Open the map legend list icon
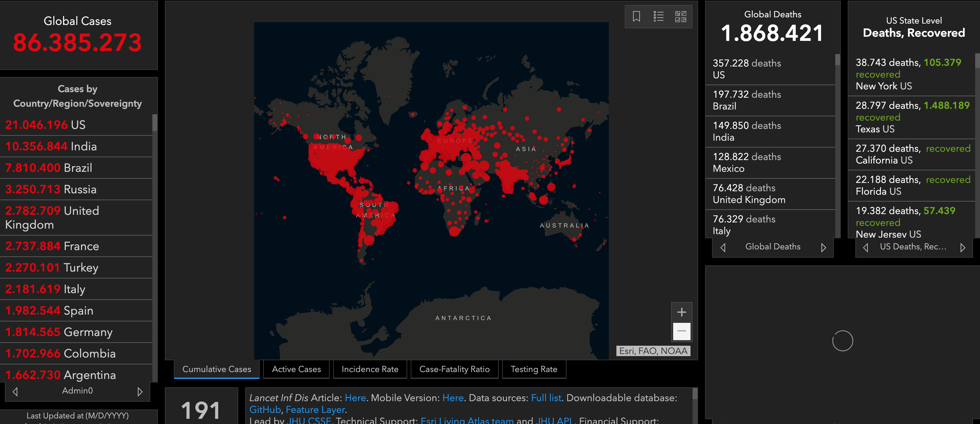Screen dimensions: 980x424 (658, 16)
